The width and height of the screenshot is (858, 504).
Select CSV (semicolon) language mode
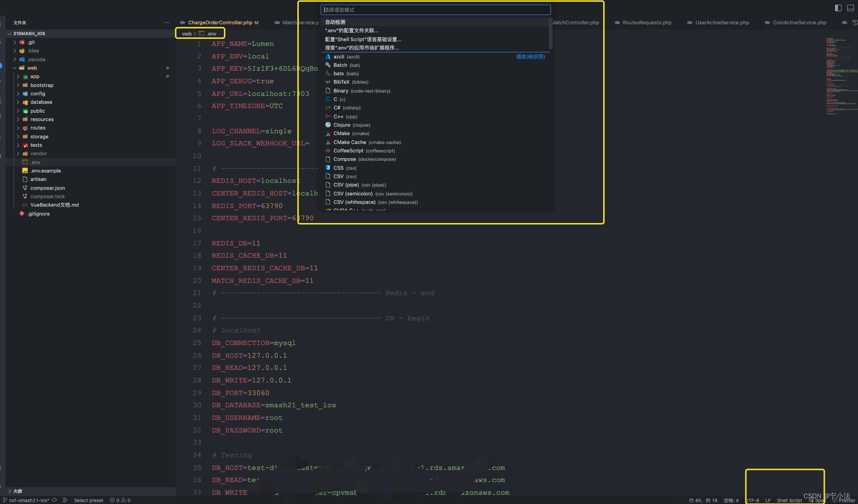(435, 194)
